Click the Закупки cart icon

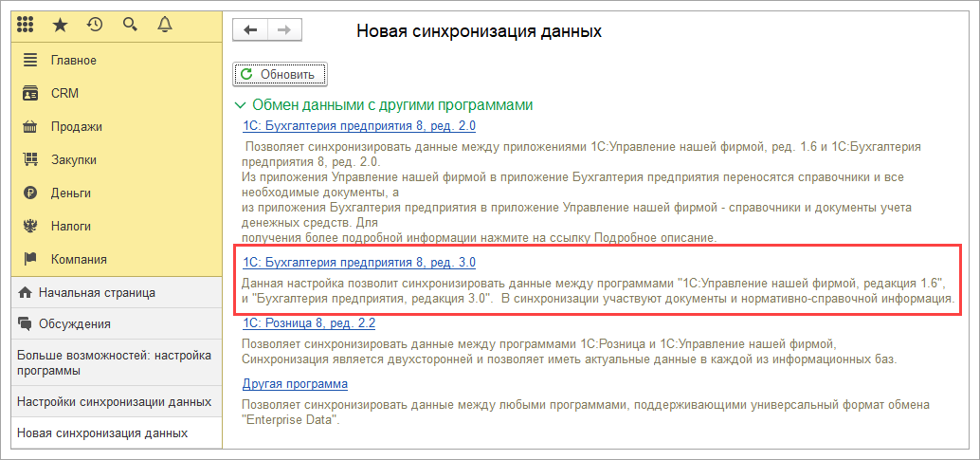[30, 160]
